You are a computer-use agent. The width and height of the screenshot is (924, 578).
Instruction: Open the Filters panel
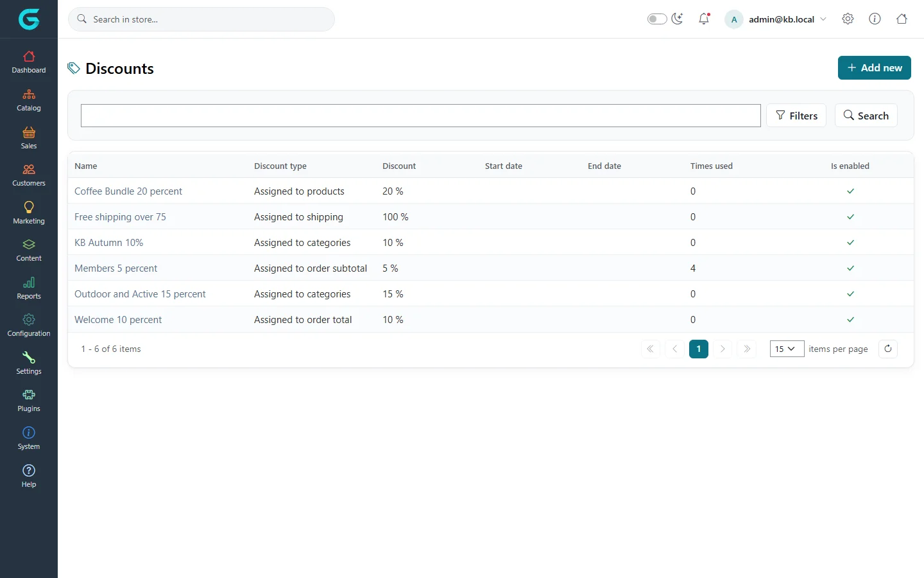click(x=796, y=116)
